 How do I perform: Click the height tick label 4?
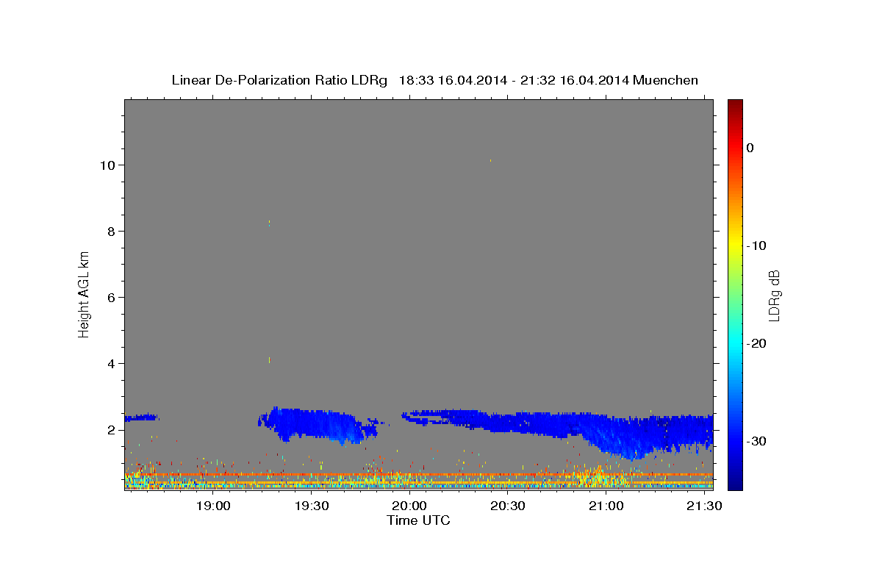pyautogui.click(x=110, y=363)
